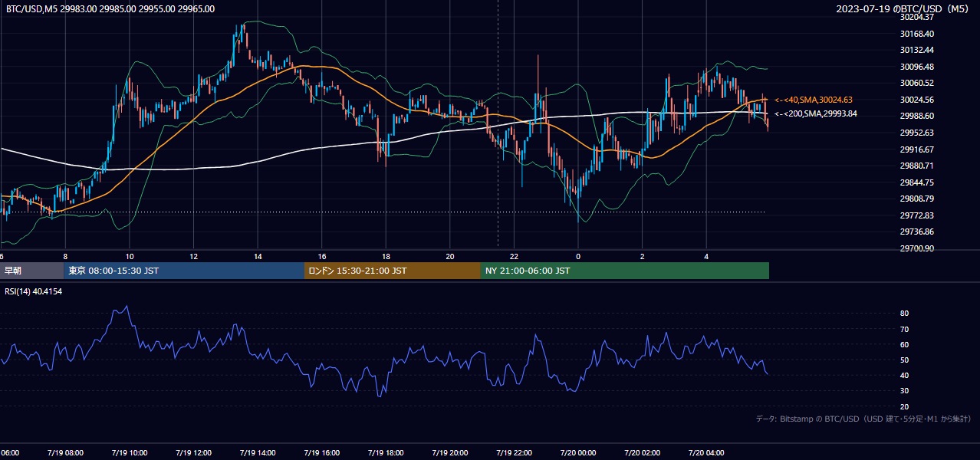This screenshot has width=980, height=460.
Task: Click price axis value 29736.86
Action: (x=917, y=232)
